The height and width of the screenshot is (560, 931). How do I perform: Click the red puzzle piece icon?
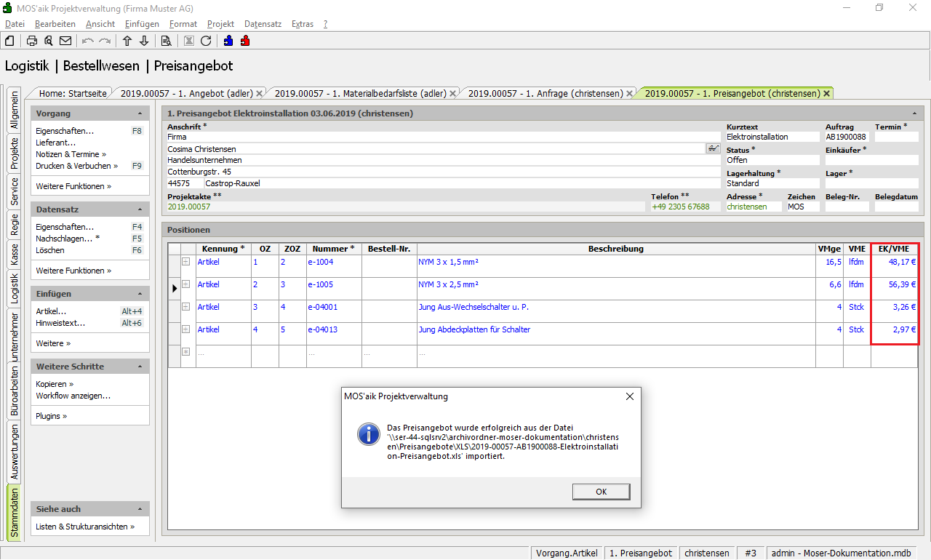(x=245, y=41)
